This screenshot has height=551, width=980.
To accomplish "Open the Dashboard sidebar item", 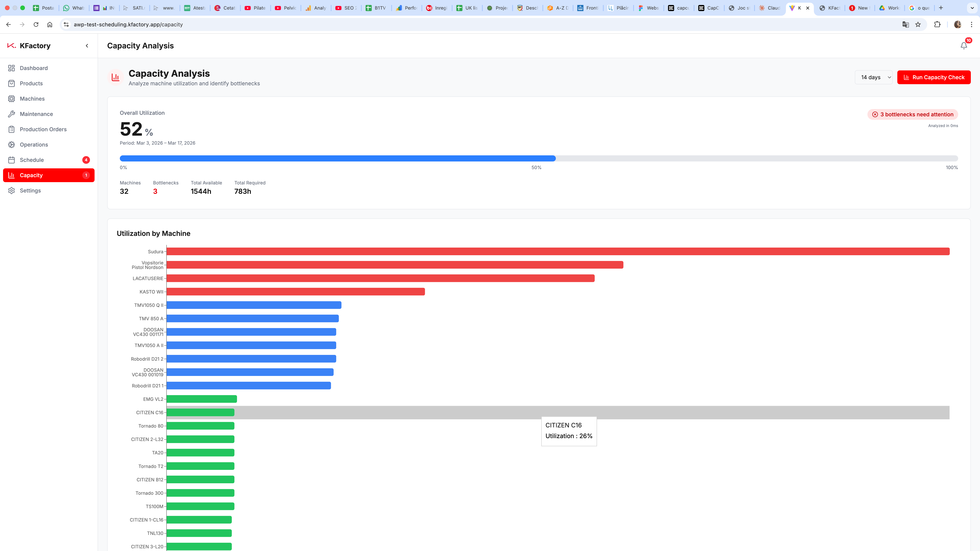I will [49, 68].
